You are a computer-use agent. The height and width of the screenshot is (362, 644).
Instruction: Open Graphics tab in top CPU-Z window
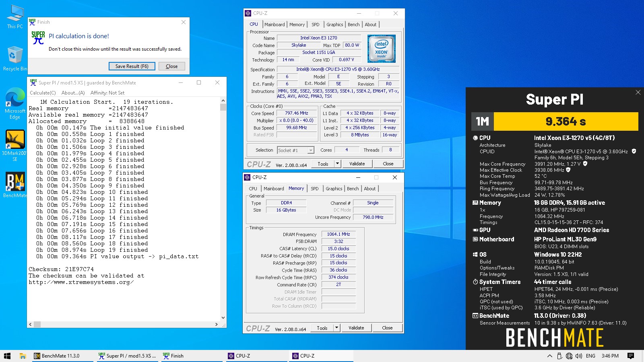335,25
